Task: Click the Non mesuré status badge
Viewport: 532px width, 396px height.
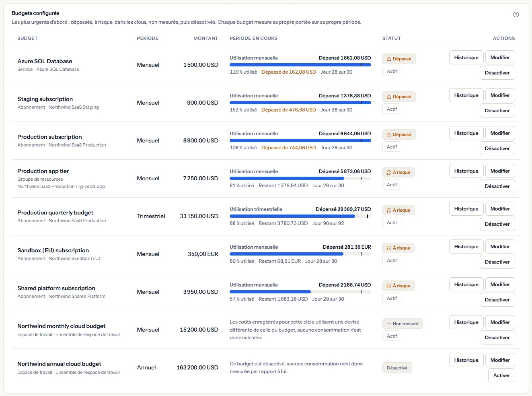Action: 403,324
